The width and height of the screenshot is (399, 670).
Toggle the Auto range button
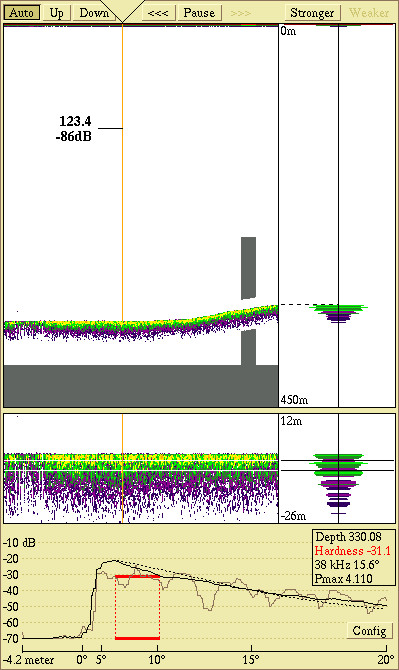click(21, 13)
